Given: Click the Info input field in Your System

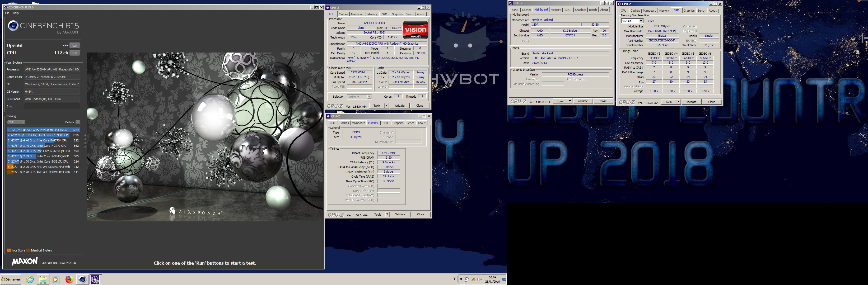Looking at the screenshot, I should [x=52, y=106].
